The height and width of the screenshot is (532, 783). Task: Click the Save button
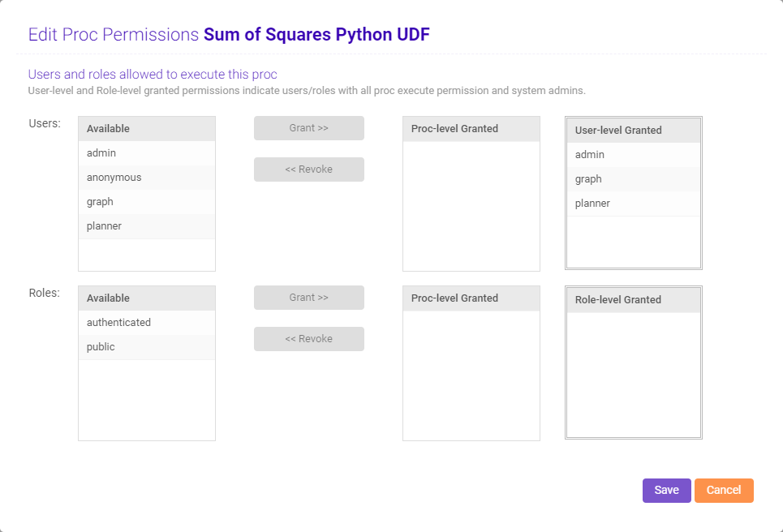click(666, 490)
